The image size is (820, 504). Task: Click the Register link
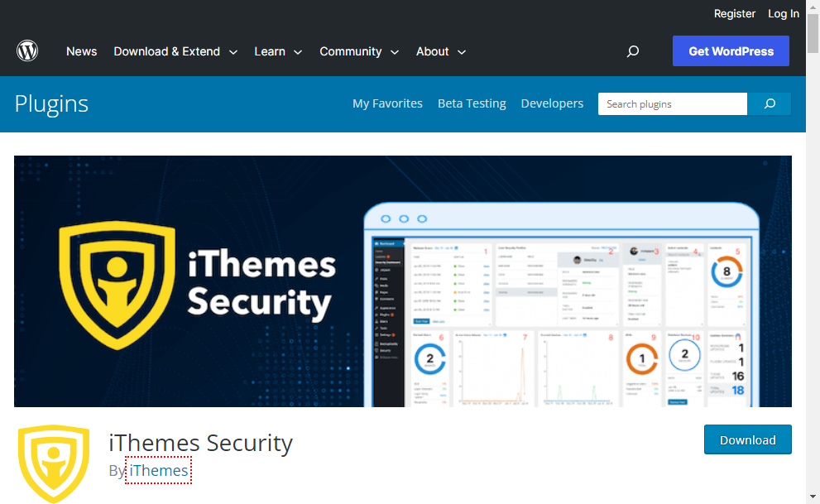(734, 13)
